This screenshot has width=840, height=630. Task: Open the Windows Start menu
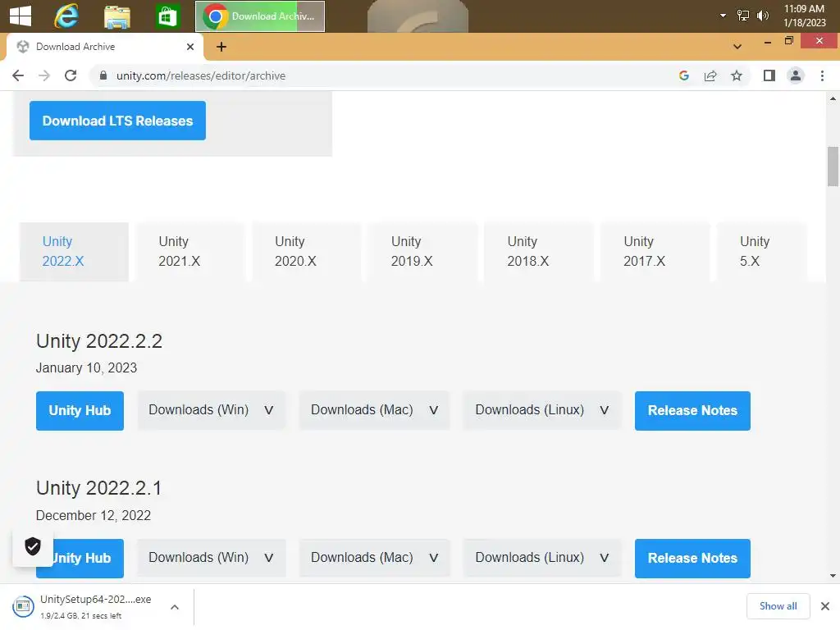pyautogui.click(x=21, y=16)
